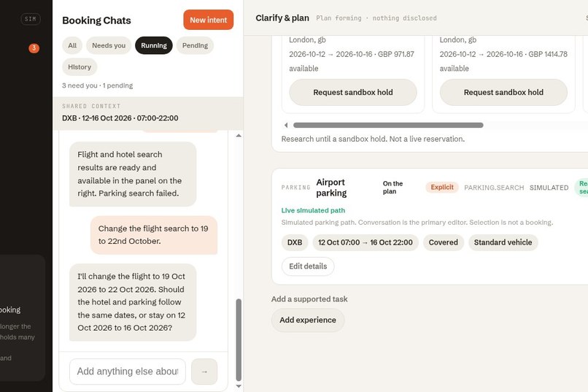Switch to the Needs you filter

pos(109,45)
